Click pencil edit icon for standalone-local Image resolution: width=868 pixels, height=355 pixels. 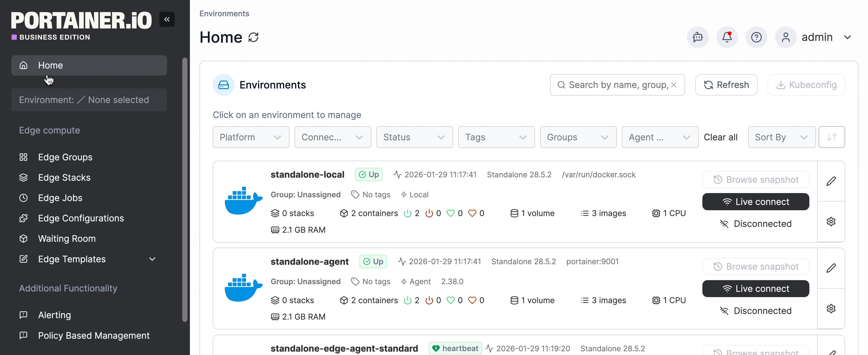[831, 181]
